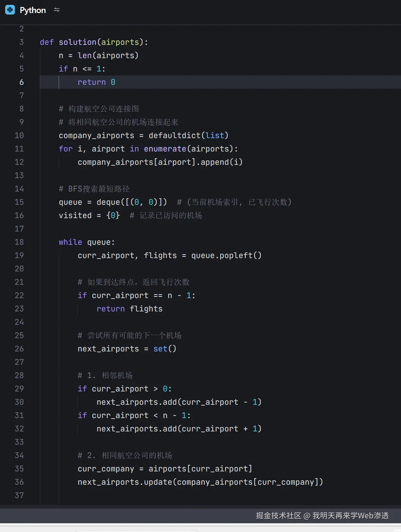Click line number 3 in the gutter
Image resolution: width=401 pixels, height=532 pixels.
22,42
